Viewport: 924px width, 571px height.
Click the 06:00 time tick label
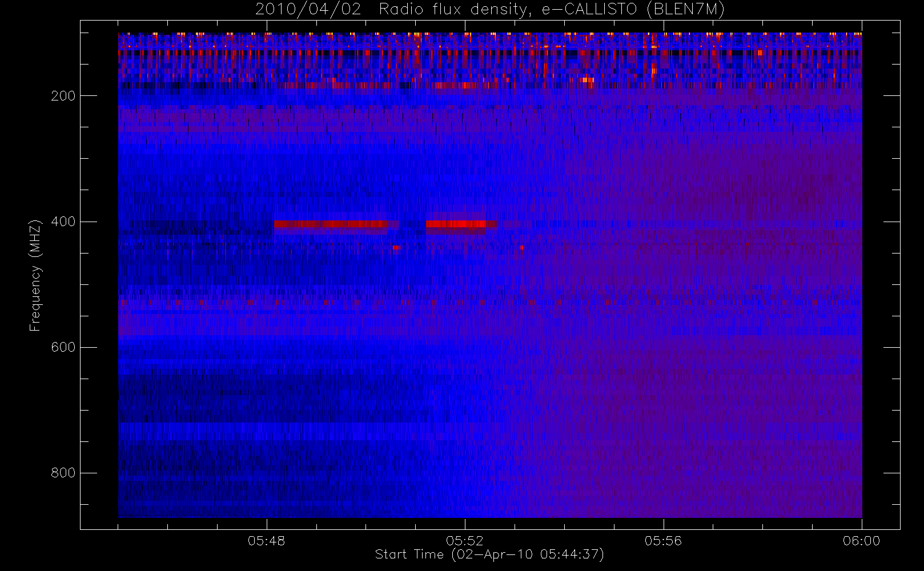coord(861,541)
